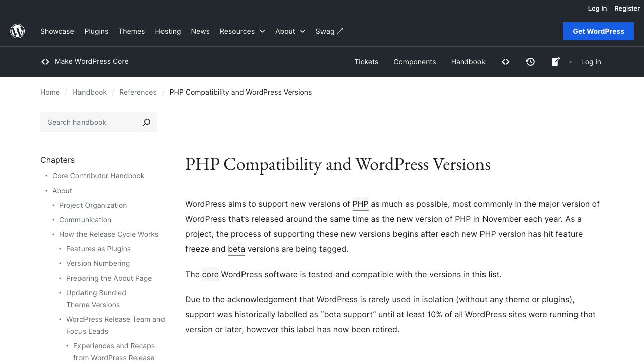Open WordPress Release Team and Focus Leads
Screen dimensions: 644x362
click(116, 325)
